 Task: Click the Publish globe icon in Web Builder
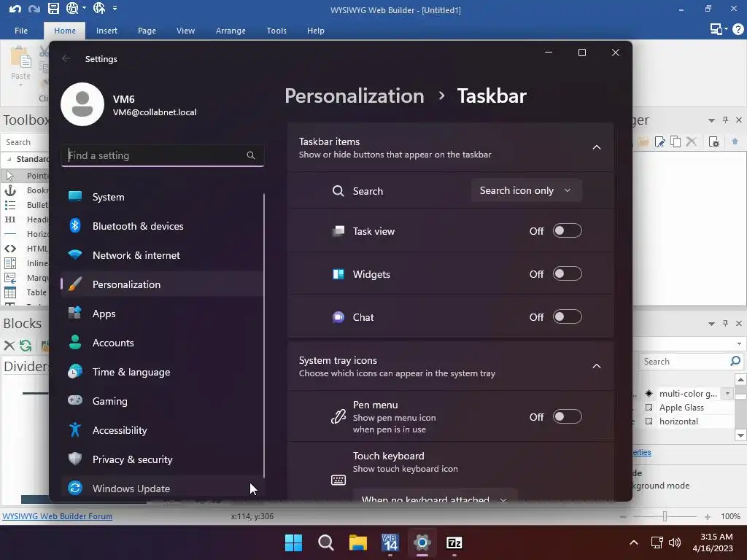pos(99,8)
